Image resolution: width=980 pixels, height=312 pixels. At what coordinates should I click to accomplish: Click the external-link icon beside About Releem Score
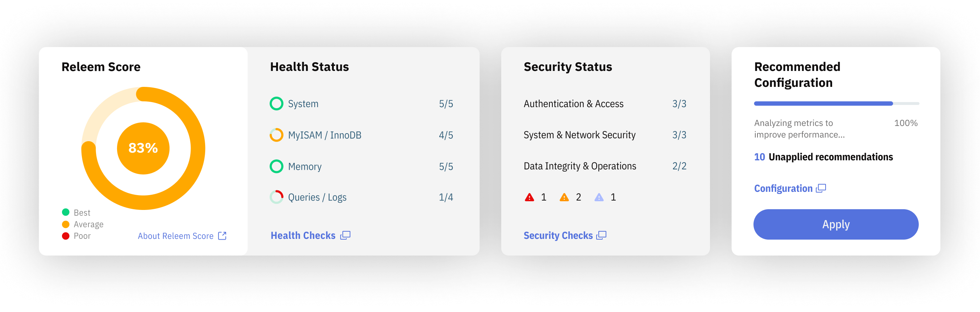point(221,236)
